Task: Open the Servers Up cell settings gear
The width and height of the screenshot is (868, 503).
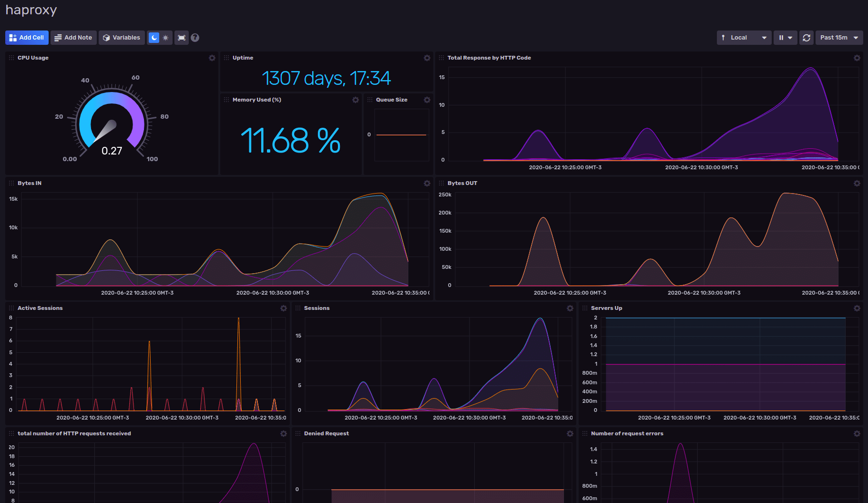Action: coord(857,308)
